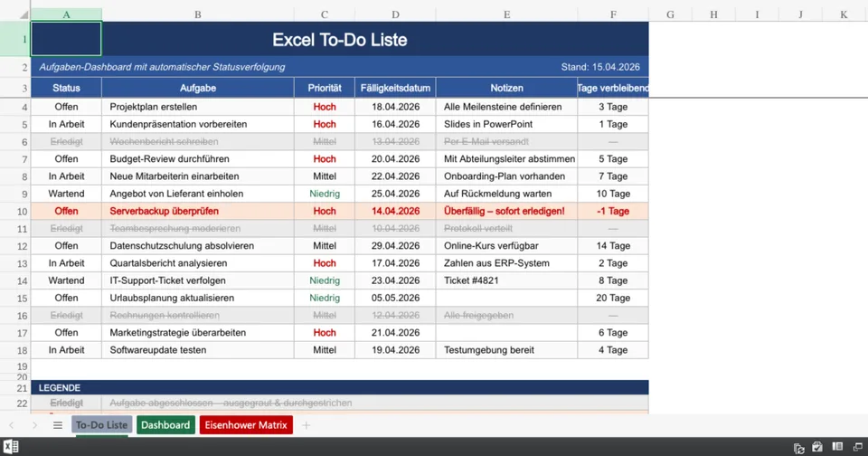Click the status cell for Projektplan erstellen

click(x=66, y=107)
